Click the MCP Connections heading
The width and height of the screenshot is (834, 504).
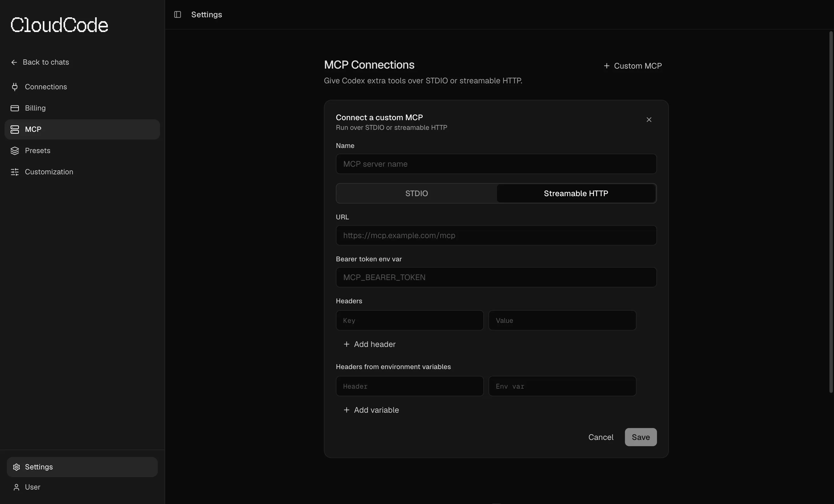pos(369,65)
